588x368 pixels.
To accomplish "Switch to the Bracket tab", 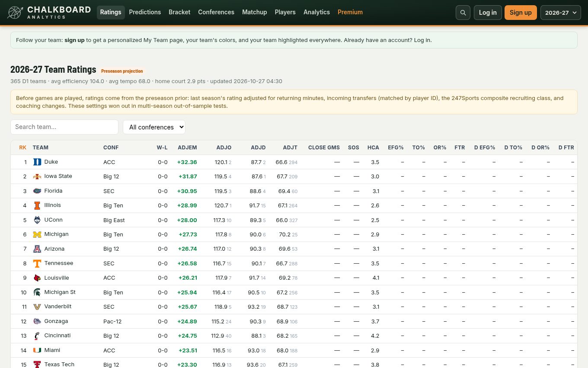I will (x=179, y=12).
